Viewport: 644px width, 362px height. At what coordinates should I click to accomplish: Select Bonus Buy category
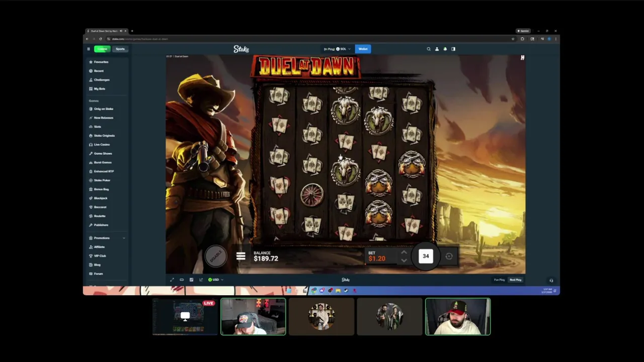click(x=99, y=189)
